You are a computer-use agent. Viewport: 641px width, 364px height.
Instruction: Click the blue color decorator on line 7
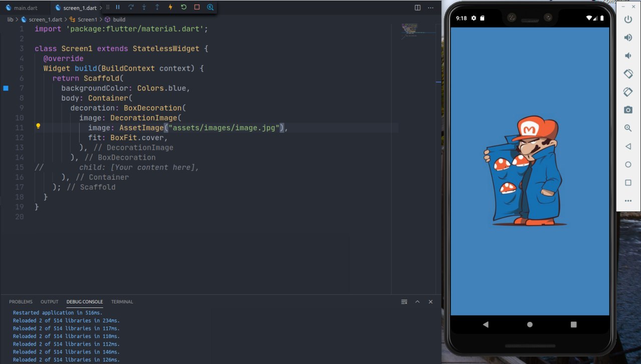6,88
